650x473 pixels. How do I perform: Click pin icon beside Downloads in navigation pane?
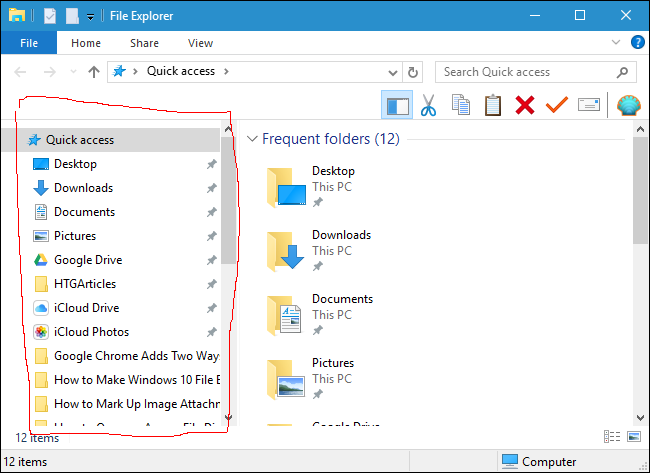pyautogui.click(x=212, y=188)
